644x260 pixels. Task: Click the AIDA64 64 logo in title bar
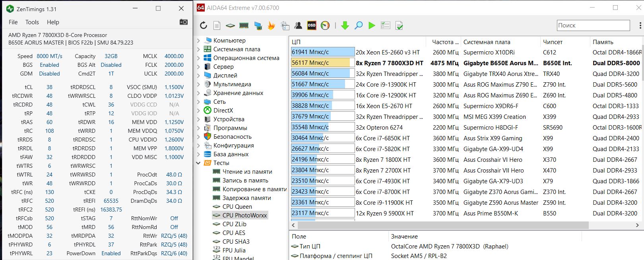point(201,8)
